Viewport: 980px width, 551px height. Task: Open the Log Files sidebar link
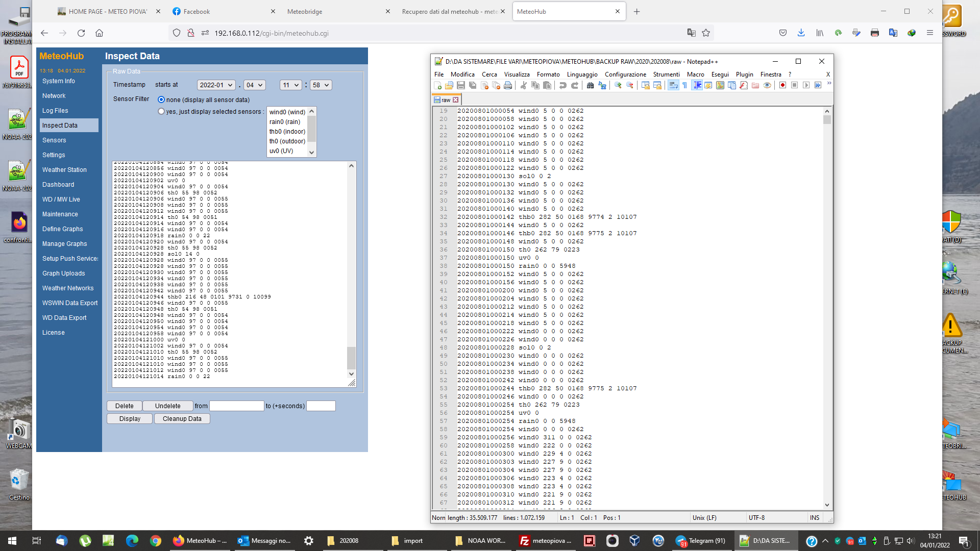click(x=55, y=111)
